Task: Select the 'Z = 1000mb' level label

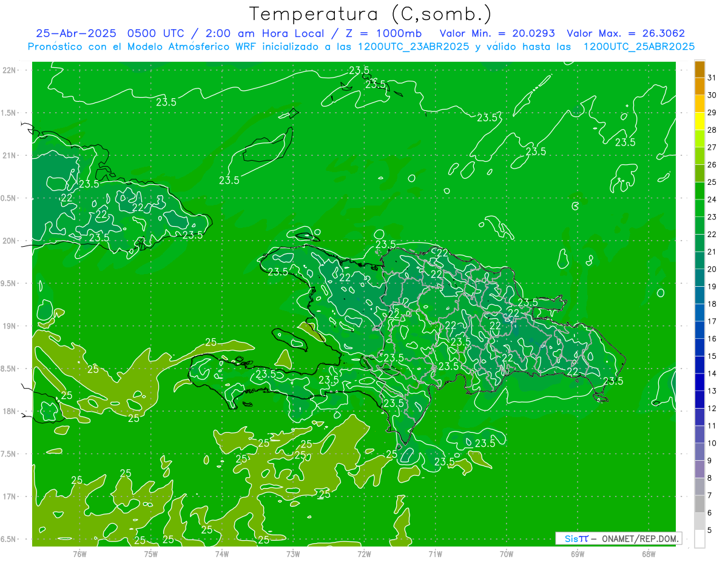Action: tap(383, 33)
